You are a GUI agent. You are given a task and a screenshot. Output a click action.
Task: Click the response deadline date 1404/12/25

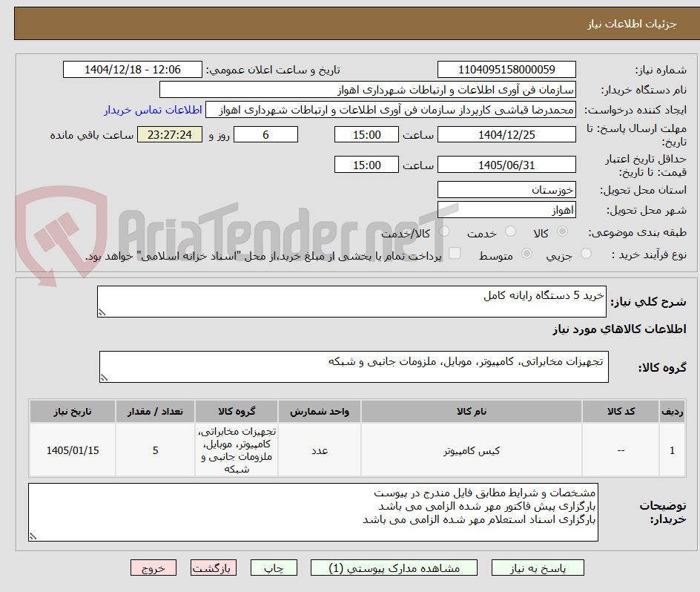pos(506,134)
